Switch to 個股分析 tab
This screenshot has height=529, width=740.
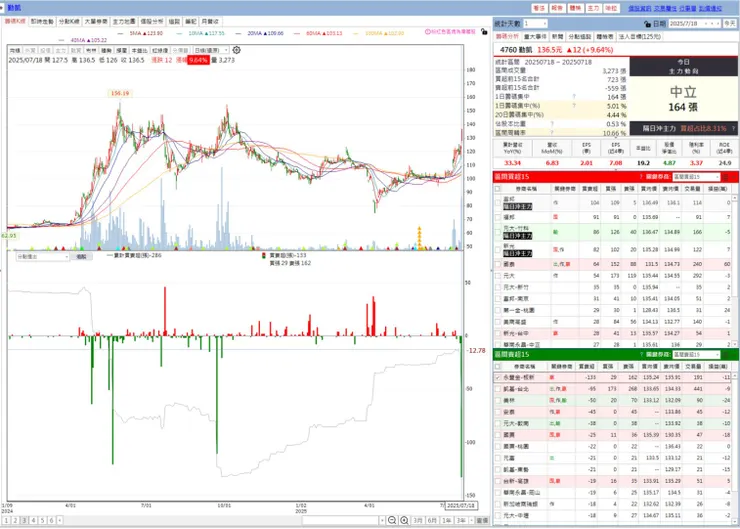[x=152, y=22]
